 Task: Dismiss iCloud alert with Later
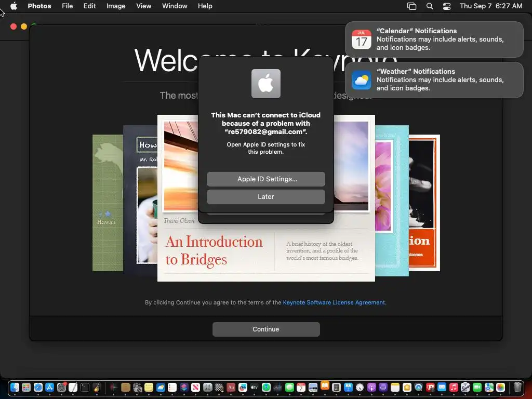coord(265,197)
